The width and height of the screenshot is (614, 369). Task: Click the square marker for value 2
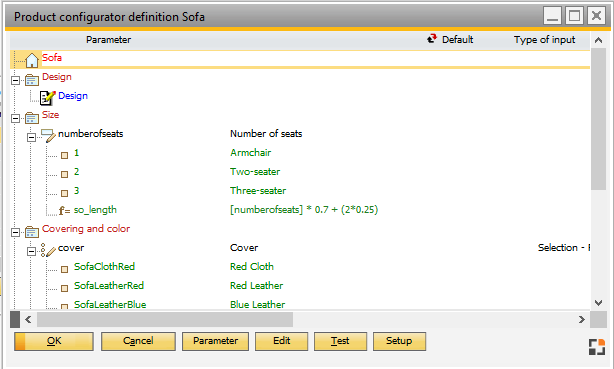tap(65, 174)
